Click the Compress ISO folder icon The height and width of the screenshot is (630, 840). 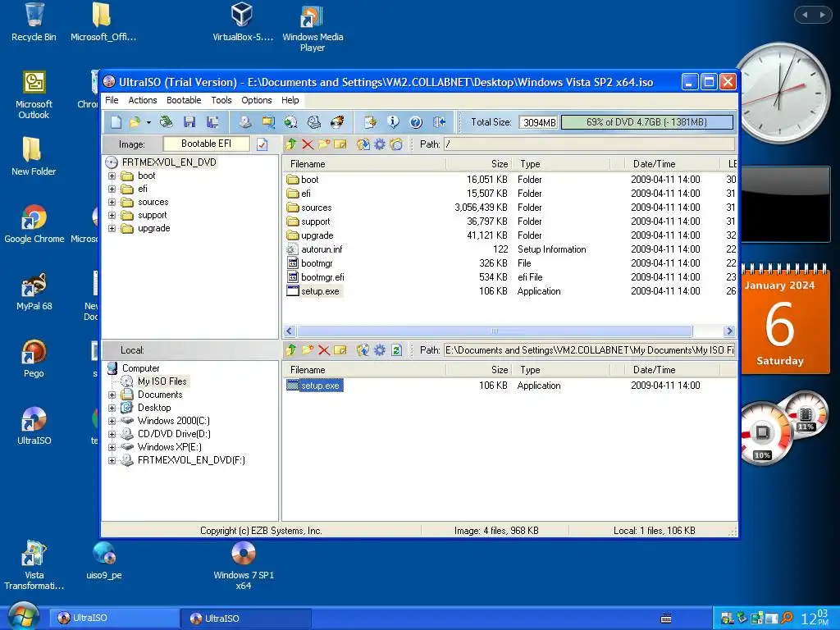pos(268,122)
